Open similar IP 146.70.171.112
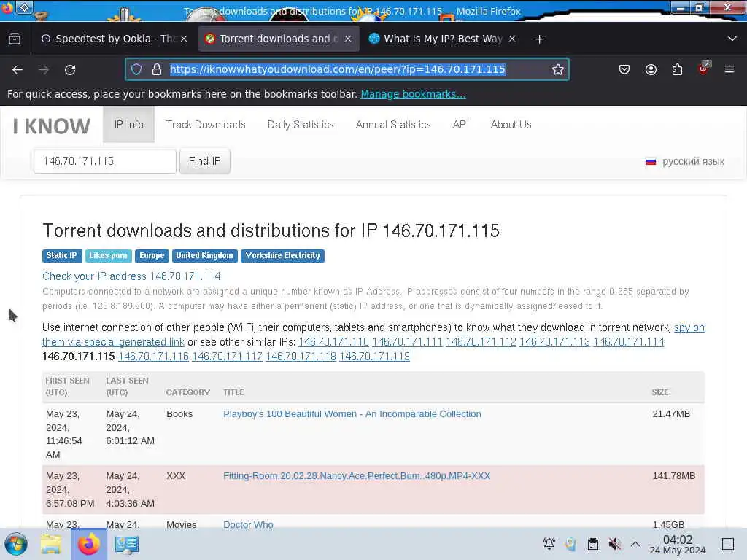This screenshot has width=747, height=560. pos(481,342)
